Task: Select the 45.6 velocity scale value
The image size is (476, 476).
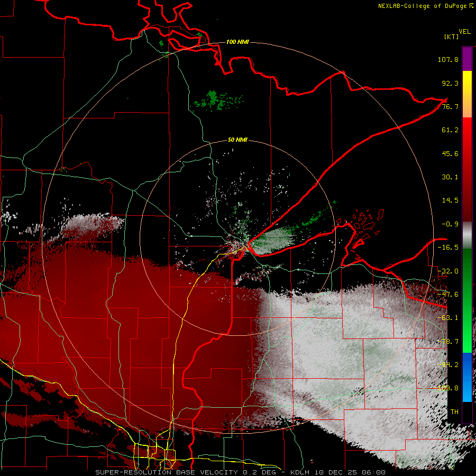Action: click(x=450, y=153)
